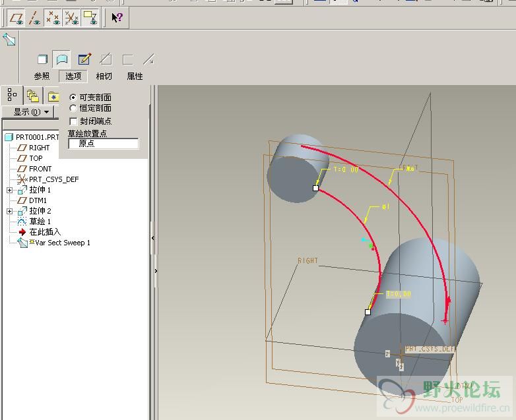Click the lower T=0.00 trajectory label

point(398,293)
